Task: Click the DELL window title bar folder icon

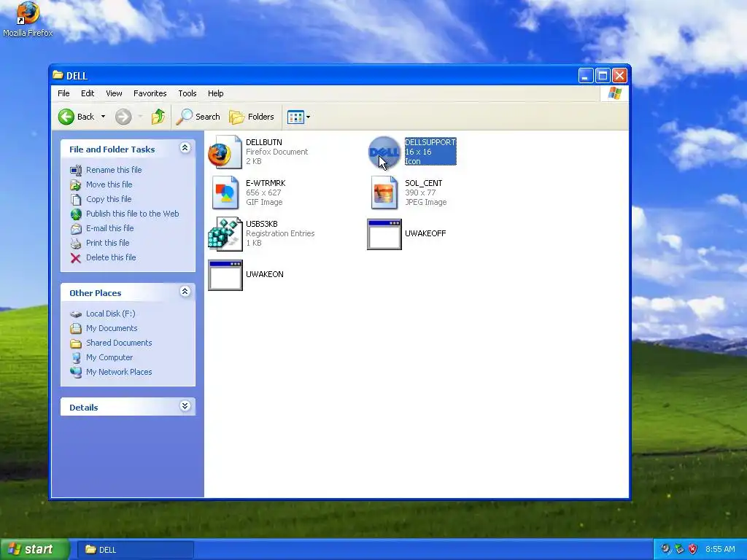Action: tap(58, 75)
